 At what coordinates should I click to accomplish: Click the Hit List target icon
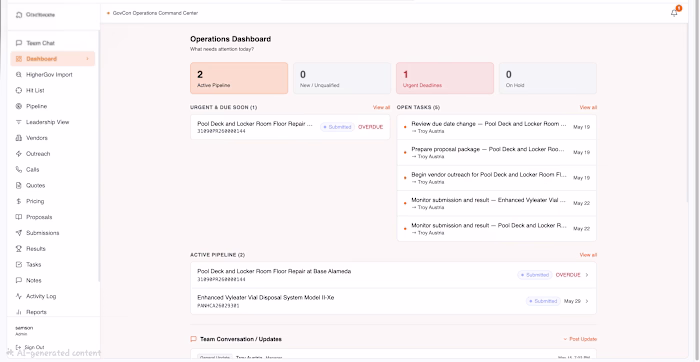click(x=19, y=91)
